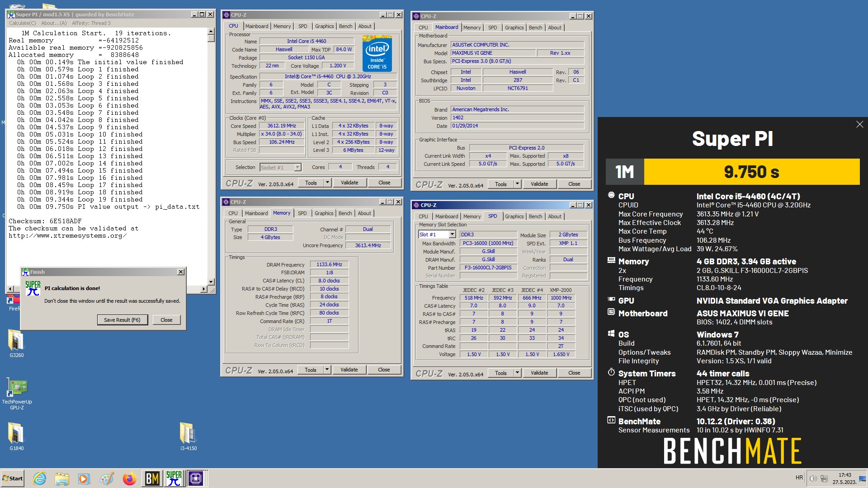Open the Paint palette taskbar icon

[107, 479]
